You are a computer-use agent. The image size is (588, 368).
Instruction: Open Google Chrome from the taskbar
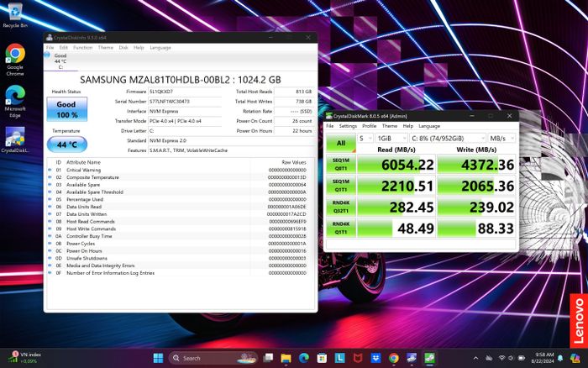pos(394,358)
